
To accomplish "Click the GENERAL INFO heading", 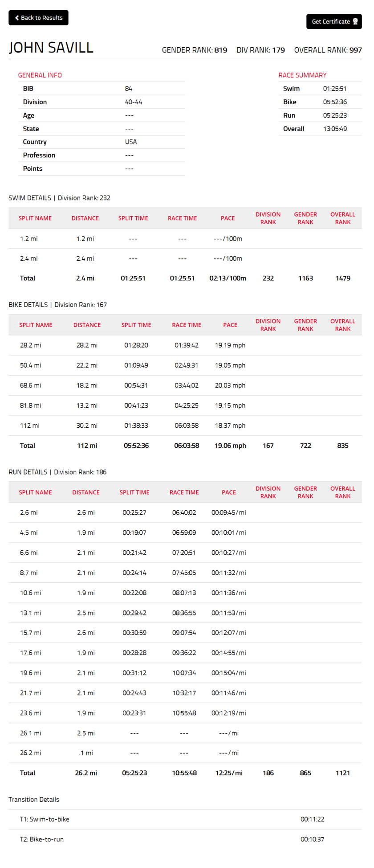I will 40,75.
